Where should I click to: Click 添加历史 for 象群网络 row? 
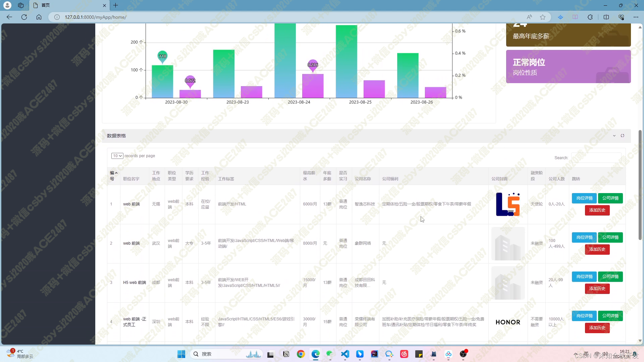597,250
